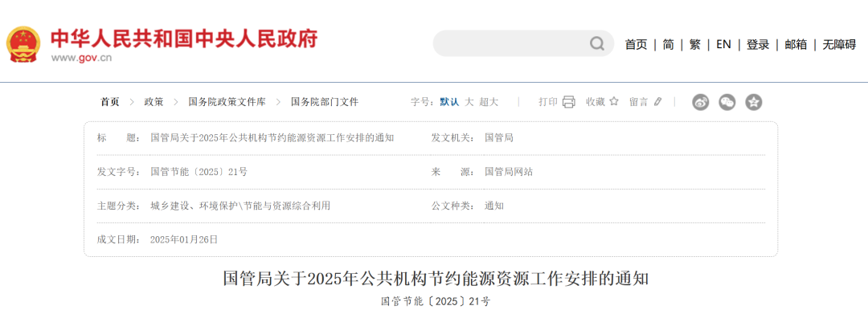Share the page via WeChat icon
The width and height of the screenshot is (868, 314).
(727, 102)
